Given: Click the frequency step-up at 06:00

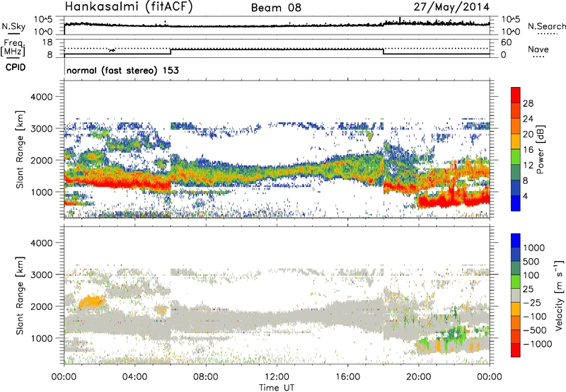Looking at the screenshot, I should click(x=171, y=52).
